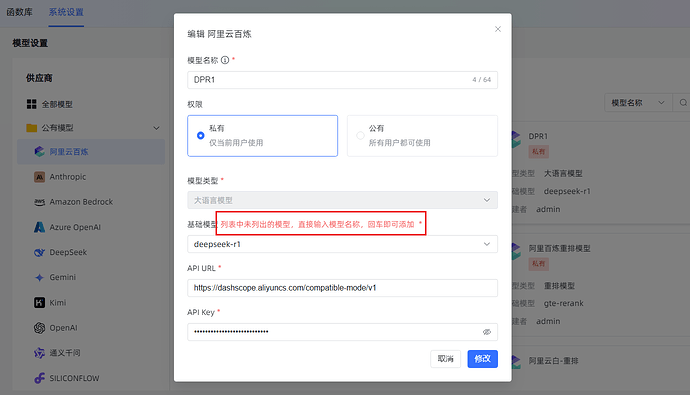
Task: Click the SILICONFLOW logo icon
Action: [39, 378]
